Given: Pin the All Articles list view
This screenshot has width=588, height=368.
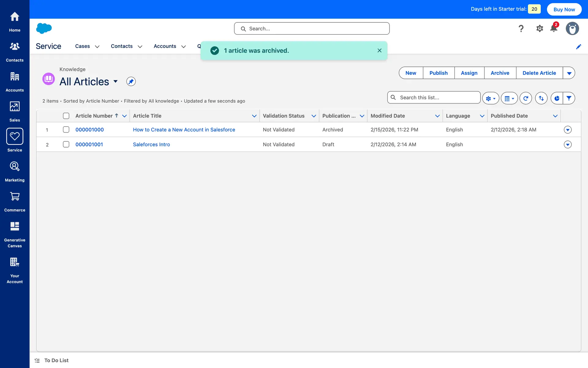Looking at the screenshot, I should click(131, 82).
